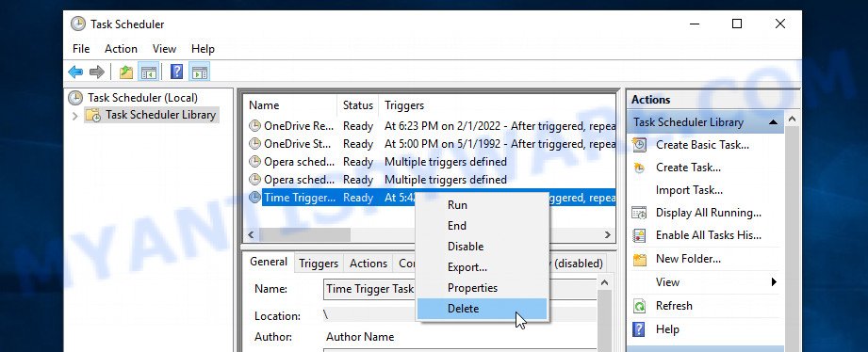Image resolution: width=868 pixels, height=352 pixels.
Task: Click the New Folder icon
Action: pos(639,259)
